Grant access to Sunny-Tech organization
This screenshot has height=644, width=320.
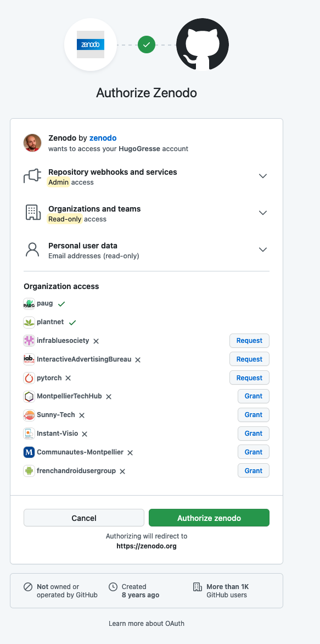click(x=253, y=415)
